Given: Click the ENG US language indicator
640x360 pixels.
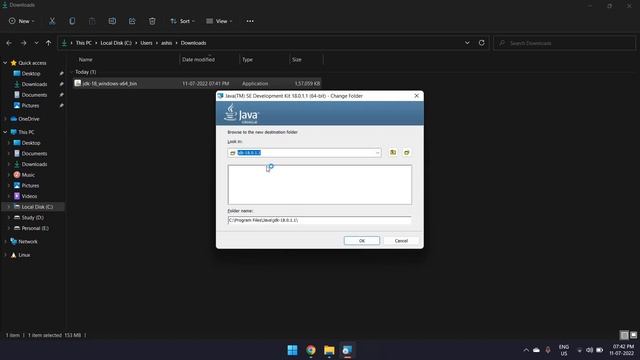Looking at the screenshot, I should [564, 350].
